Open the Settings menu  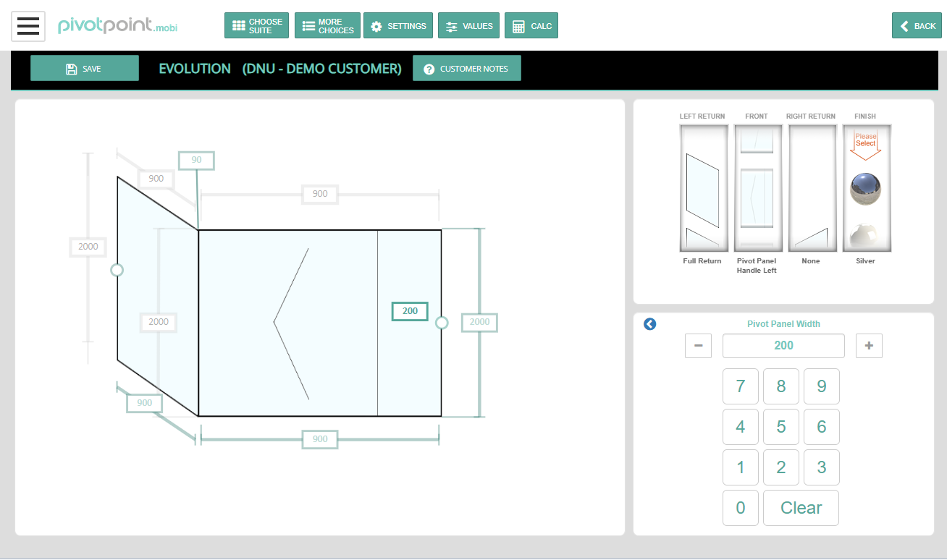click(x=398, y=25)
